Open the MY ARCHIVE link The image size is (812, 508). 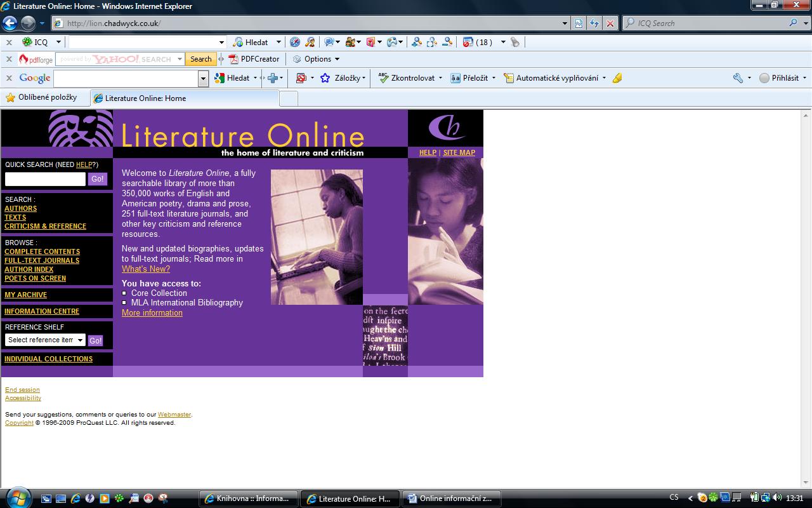click(x=25, y=295)
